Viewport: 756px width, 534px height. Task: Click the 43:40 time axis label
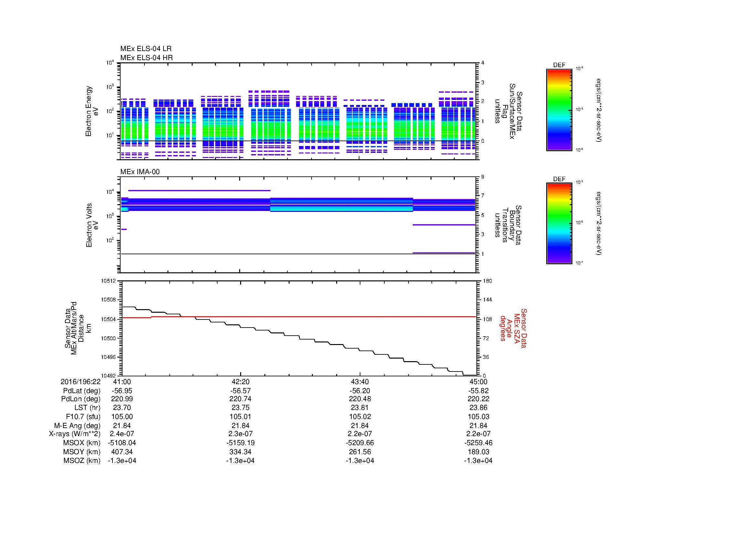[x=359, y=382]
